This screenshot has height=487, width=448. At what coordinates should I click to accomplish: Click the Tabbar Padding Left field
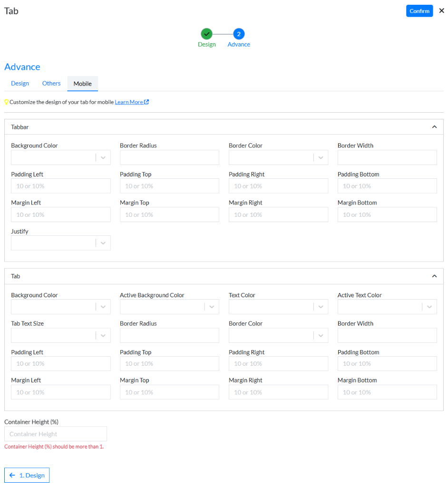click(x=60, y=185)
